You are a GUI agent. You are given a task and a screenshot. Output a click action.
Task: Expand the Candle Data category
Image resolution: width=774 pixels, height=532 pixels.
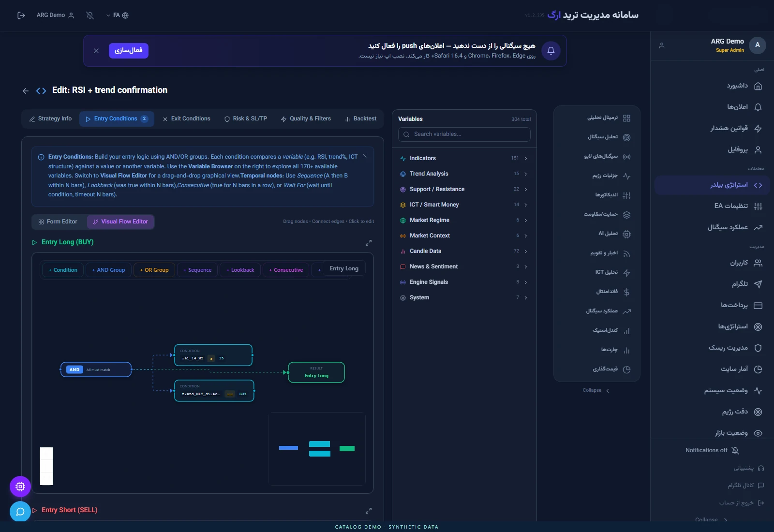coord(464,251)
